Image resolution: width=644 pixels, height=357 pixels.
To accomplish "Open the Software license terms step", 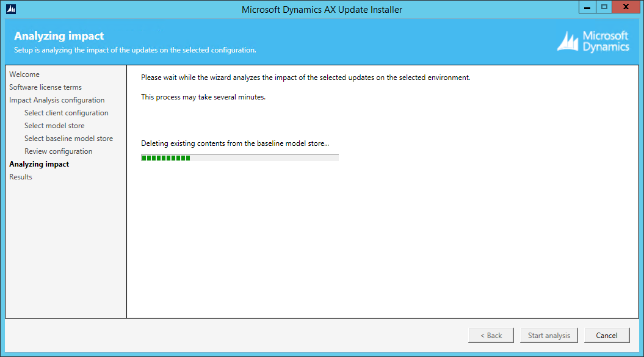I will pos(46,87).
